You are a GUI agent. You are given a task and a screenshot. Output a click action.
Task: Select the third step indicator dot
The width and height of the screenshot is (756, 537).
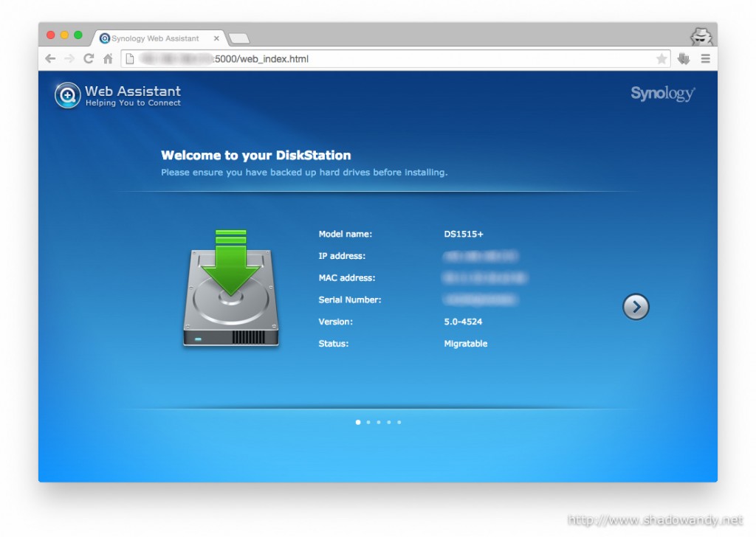pyautogui.click(x=379, y=423)
